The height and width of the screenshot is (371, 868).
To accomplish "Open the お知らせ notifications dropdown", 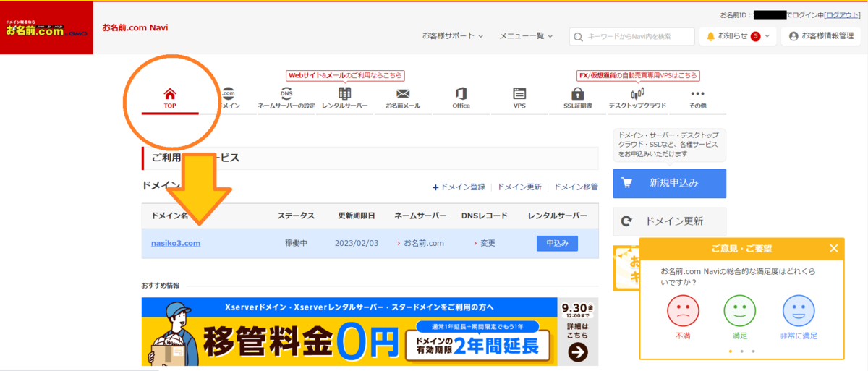I will (738, 36).
